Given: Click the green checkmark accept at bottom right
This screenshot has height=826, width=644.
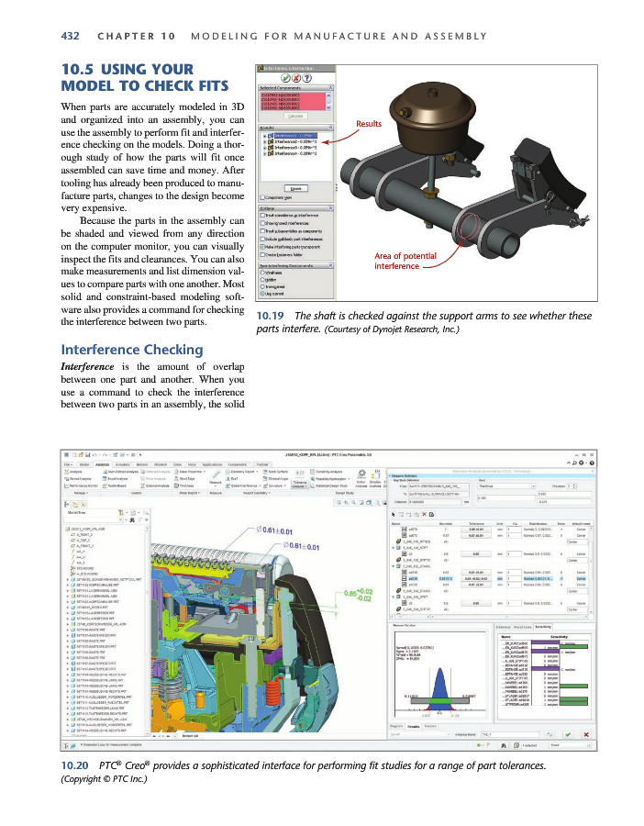Looking at the screenshot, I should [570, 734].
